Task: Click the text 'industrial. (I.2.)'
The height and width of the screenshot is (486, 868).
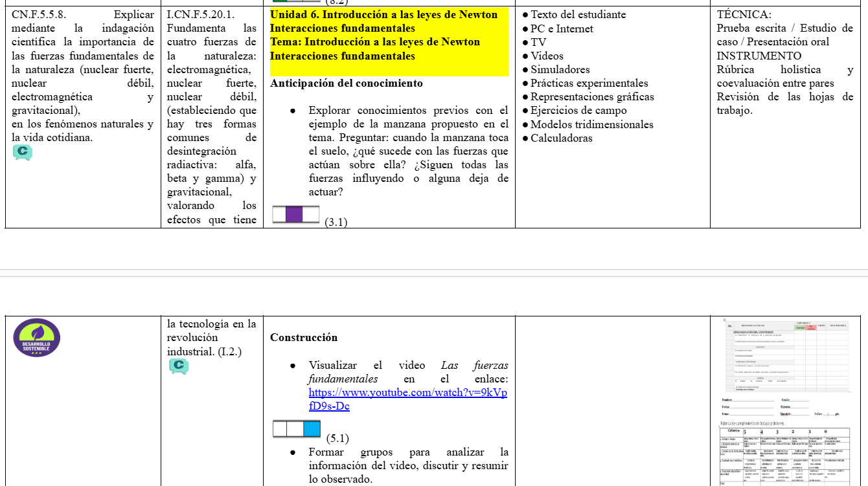Action: tap(204, 351)
